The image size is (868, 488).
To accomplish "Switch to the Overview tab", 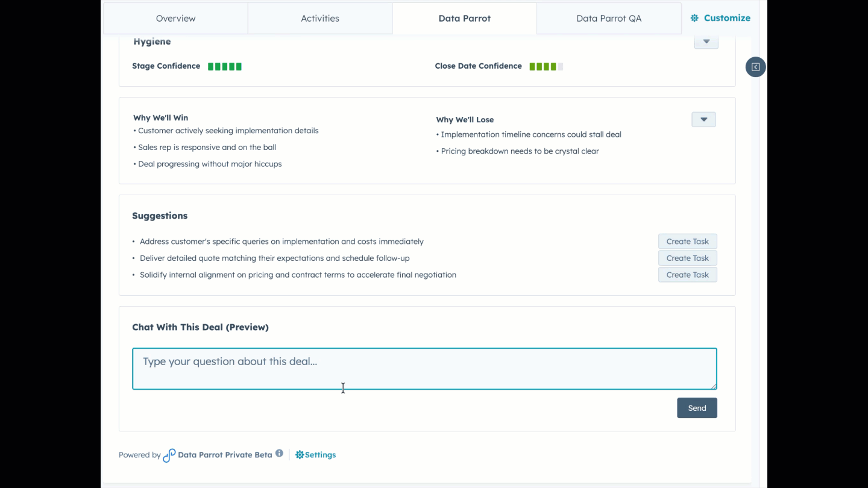I will point(175,18).
